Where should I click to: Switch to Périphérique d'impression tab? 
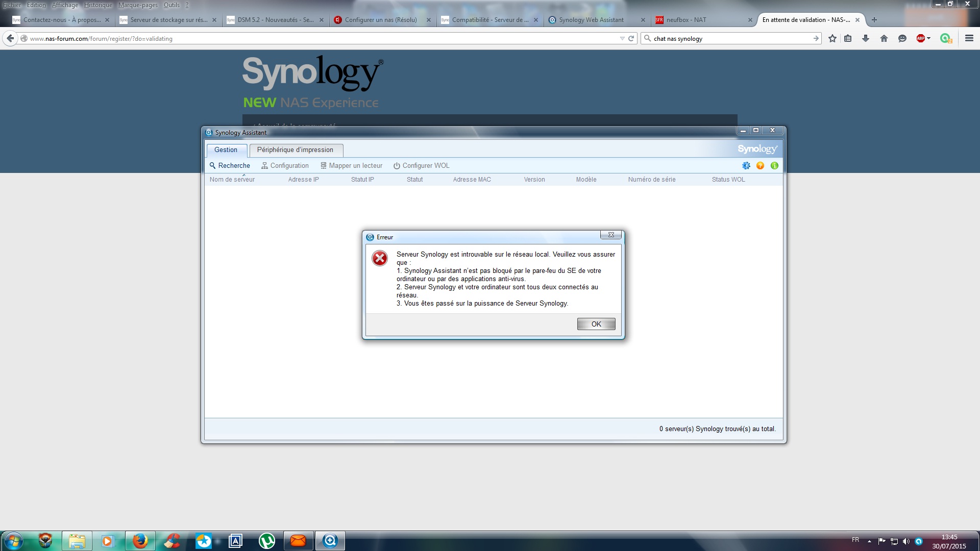point(296,150)
